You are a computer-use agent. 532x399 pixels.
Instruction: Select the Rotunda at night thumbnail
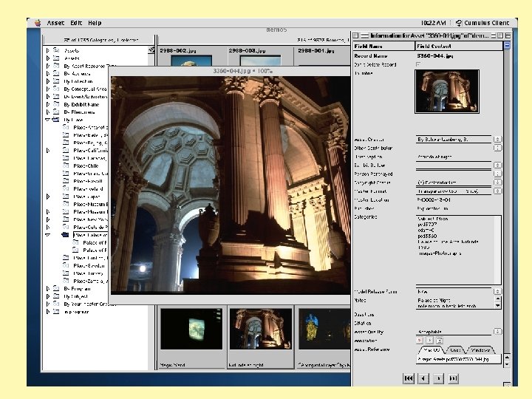pyautogui.click(x=259, y=329)
